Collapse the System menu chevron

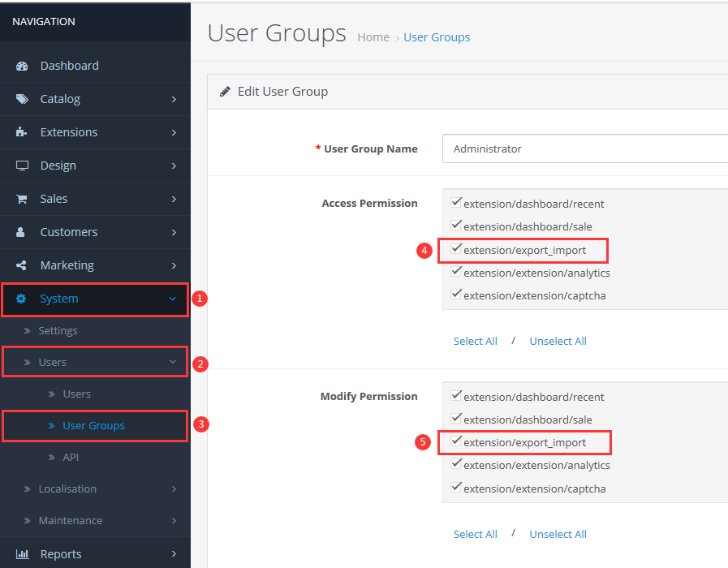(x=172, y=299)
